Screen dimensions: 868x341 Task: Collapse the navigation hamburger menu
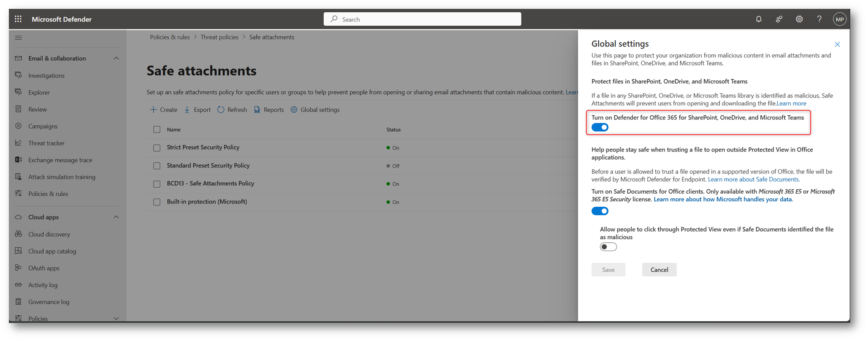click(x=18, y=38)
